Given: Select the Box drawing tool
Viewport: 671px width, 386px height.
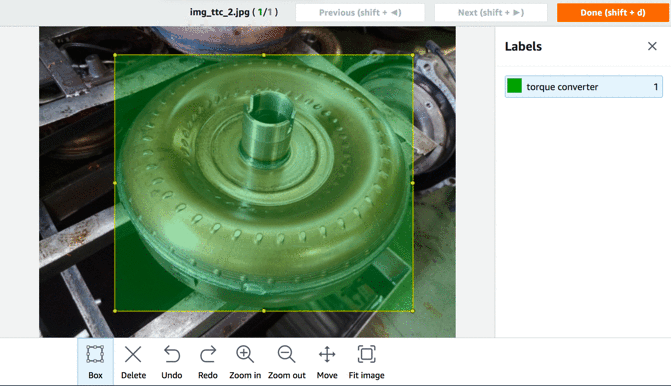Looking at the screenshot, I should [x=95, y=362].
